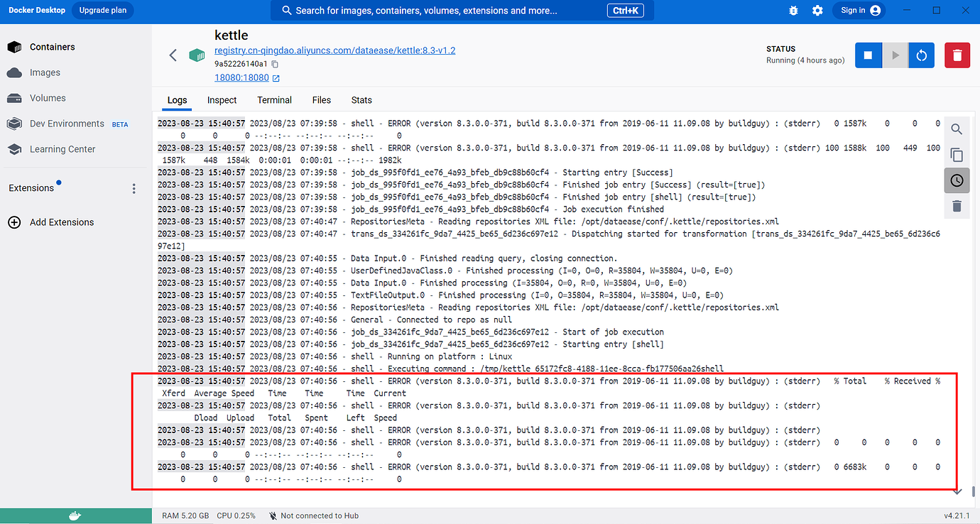The width and height of the screenshot is (980, 524).
Task: Report a bug via the bug icon
Action: (793, 11)
